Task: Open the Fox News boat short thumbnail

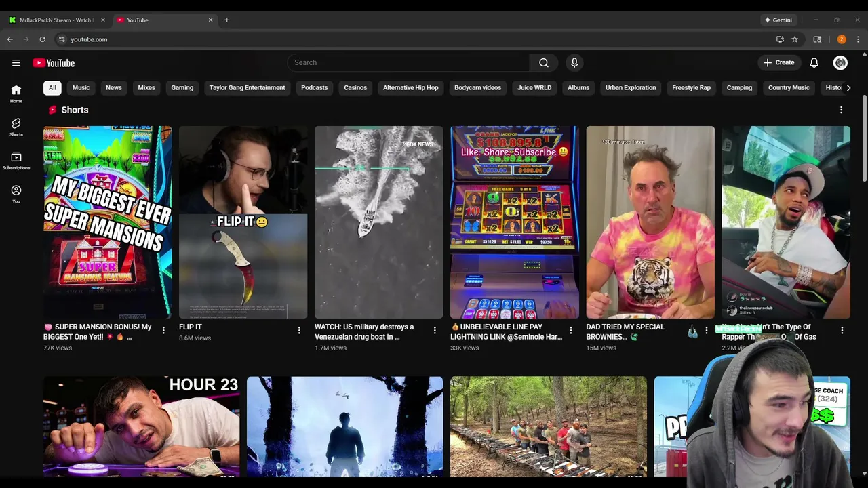Action: [x=378, y=222]
